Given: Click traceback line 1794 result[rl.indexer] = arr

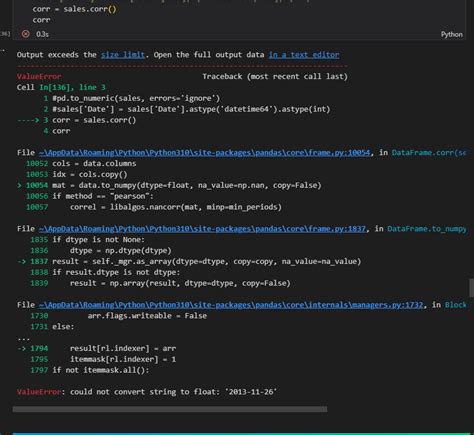Looking at the screenshot, I should point(97,348).
